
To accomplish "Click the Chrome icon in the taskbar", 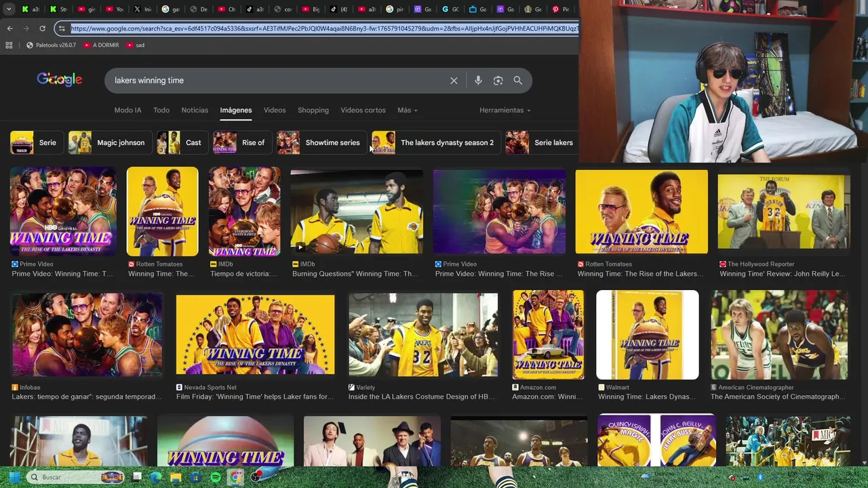I will point(235,477).
